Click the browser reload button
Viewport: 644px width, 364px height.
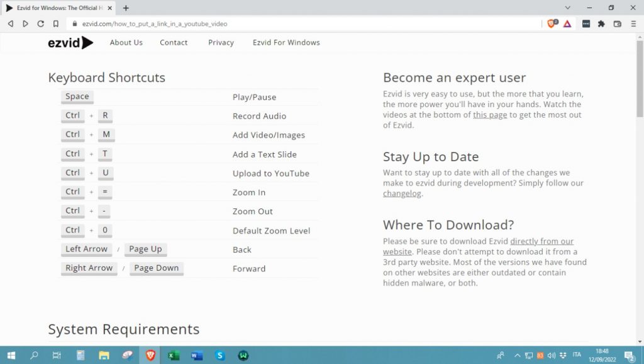41,24
